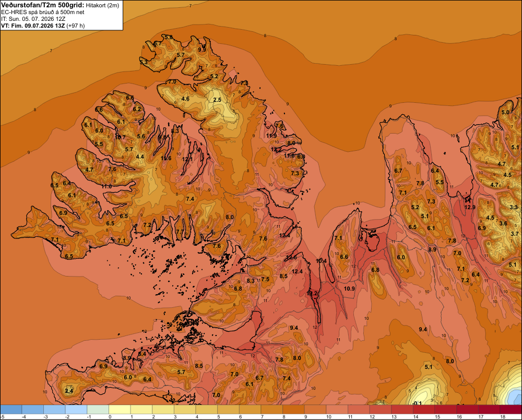Click the 2.5 temperature label on the map

217,100
